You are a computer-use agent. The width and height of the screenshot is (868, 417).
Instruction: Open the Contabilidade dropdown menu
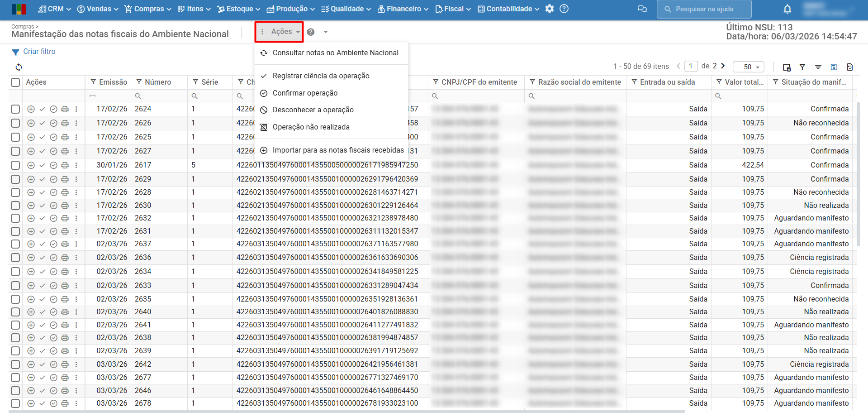click(508, 9)
